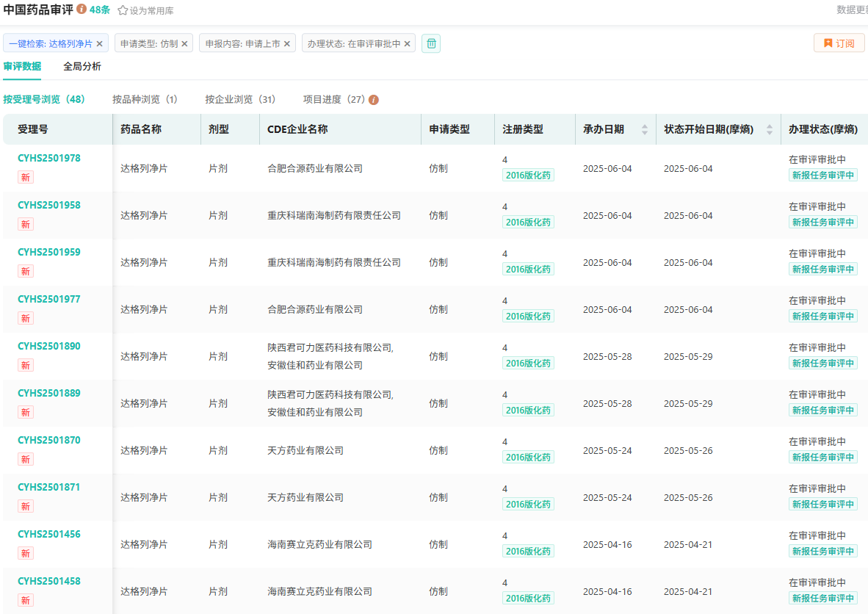Remove the 申报内容: 申请上市 filter
Viewport: 868px width, 614px height.
point(287,43)
